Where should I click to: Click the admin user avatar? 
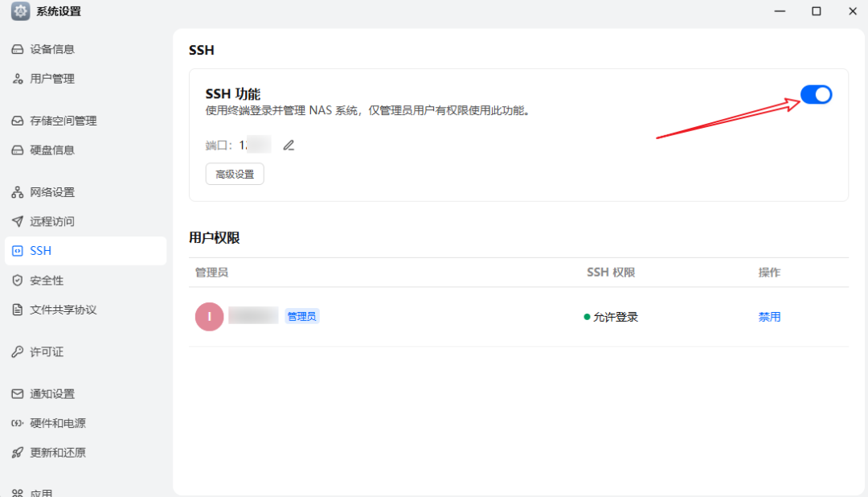pos(209,316)
